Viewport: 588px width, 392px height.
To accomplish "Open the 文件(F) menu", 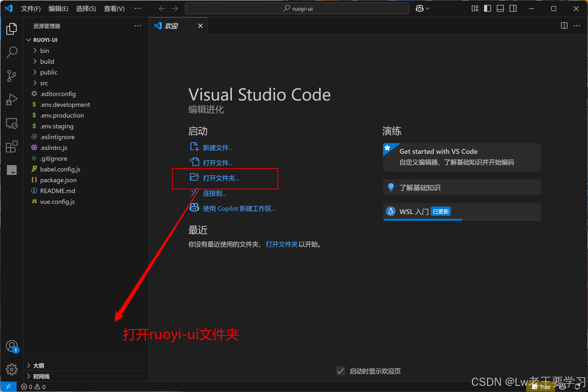I will click(30, 9).
